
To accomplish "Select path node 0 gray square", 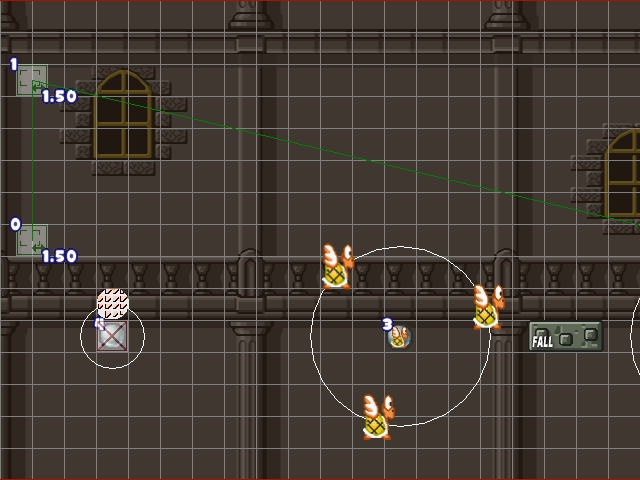I will pos(32,240).
